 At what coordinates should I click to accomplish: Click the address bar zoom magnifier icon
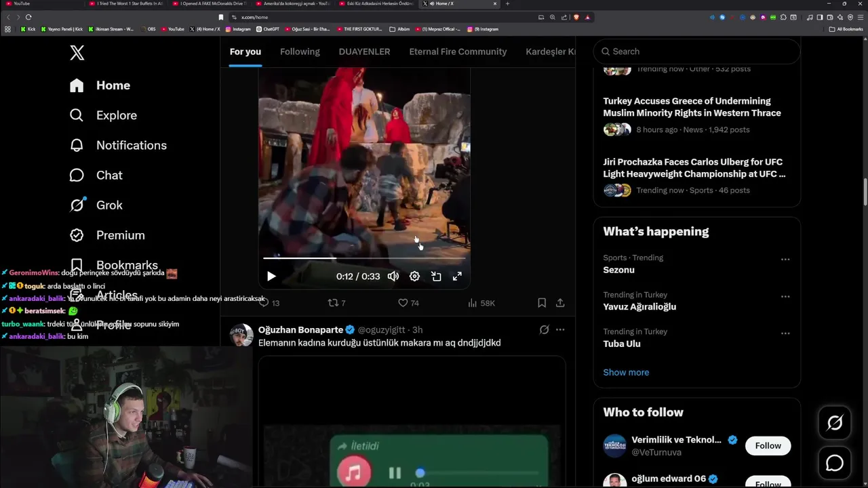pyautogui.click(x=553, y=17)
